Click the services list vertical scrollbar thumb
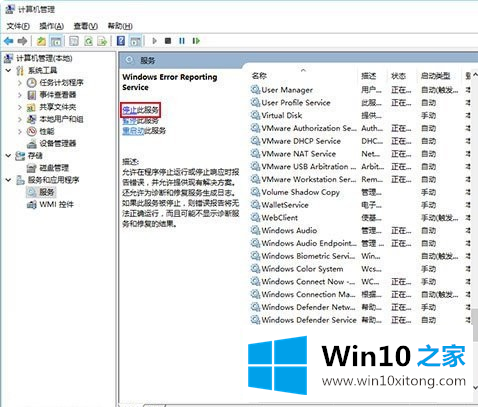This screenshot has height=407, width=478. coord(475,325)
